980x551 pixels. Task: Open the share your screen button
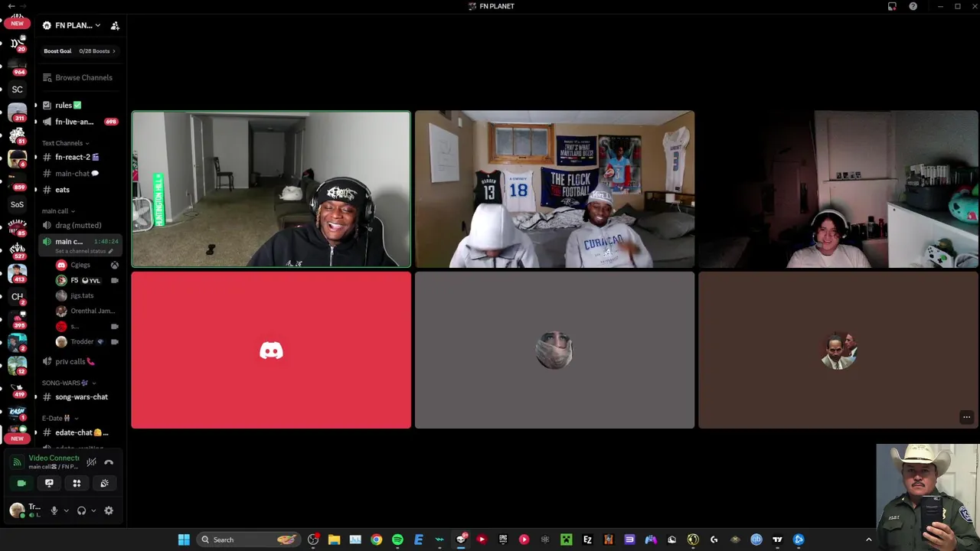coord(49,483)
